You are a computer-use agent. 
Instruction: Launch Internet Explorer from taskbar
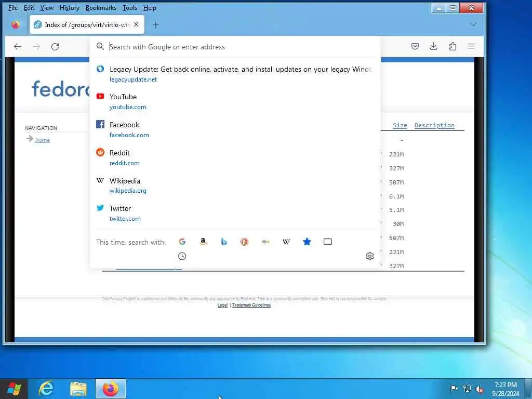pyautogui.click(x=46, y=389)
